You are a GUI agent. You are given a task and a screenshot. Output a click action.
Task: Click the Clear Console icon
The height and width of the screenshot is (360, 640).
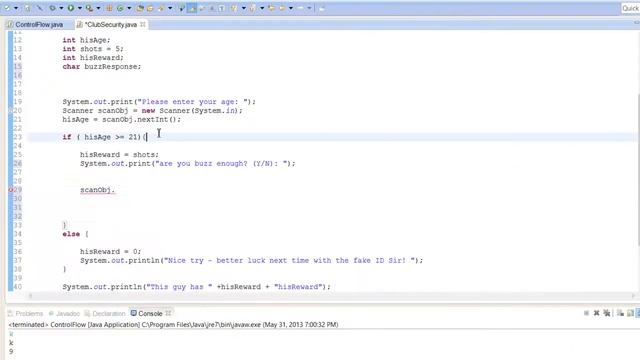620,313
